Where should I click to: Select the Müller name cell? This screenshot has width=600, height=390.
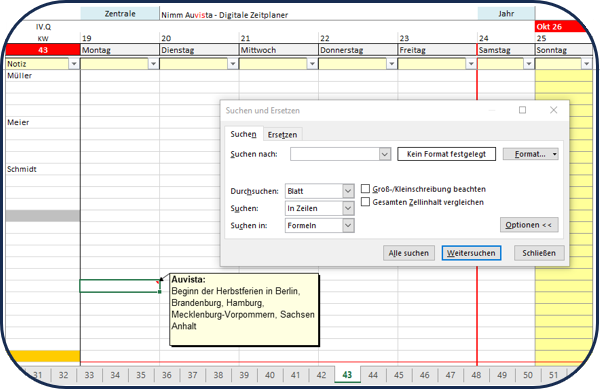43,76
